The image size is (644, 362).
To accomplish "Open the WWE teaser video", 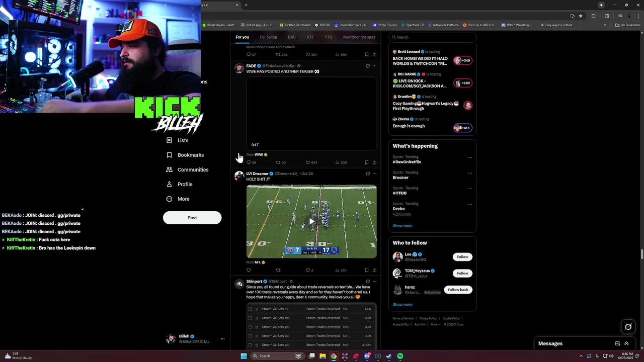I will (311, 113).
